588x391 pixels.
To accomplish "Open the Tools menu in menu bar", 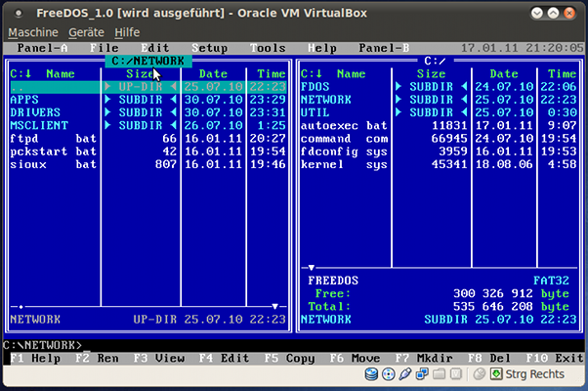I will tap(268, 48).
